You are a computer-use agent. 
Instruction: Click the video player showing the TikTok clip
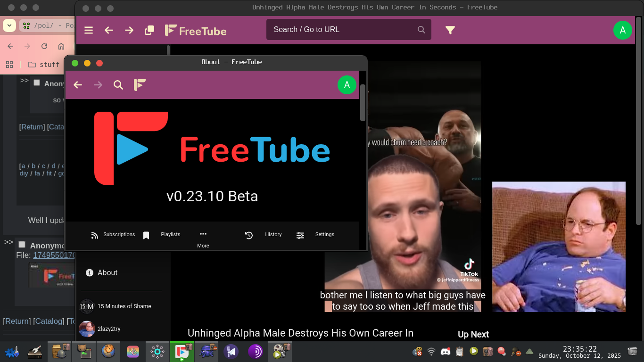[403, 186]
